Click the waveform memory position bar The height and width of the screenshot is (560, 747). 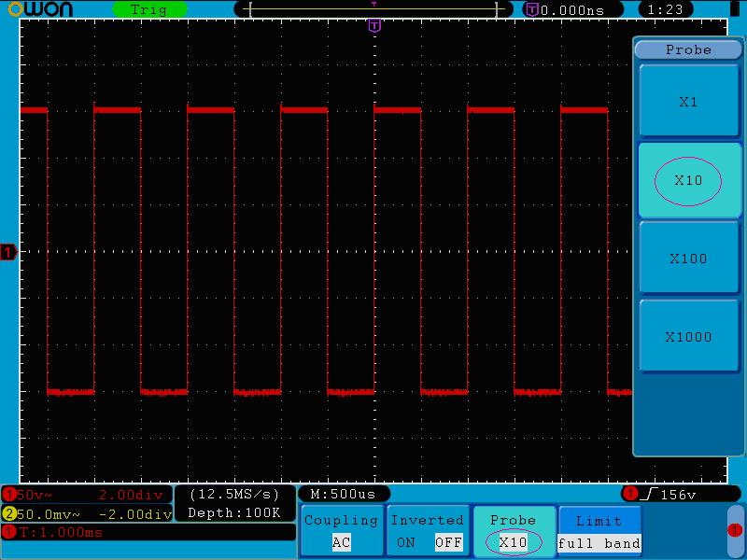(373, 9)
